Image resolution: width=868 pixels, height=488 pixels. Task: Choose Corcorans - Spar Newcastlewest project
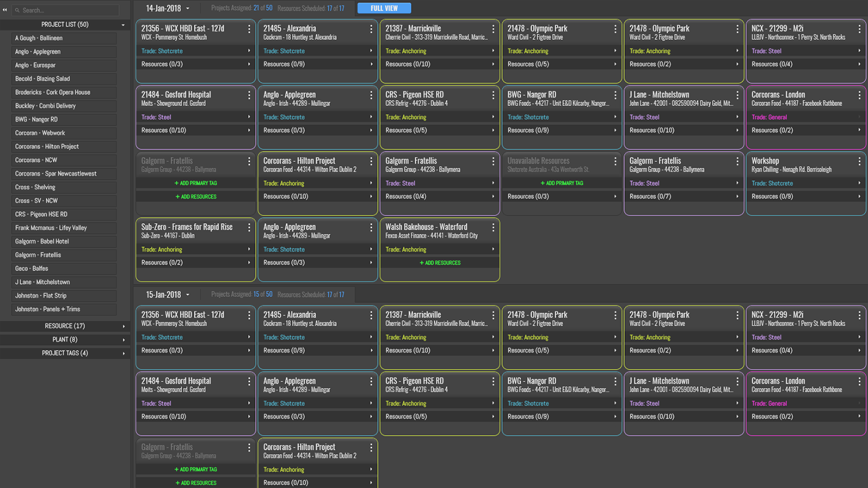coord(64,174)
